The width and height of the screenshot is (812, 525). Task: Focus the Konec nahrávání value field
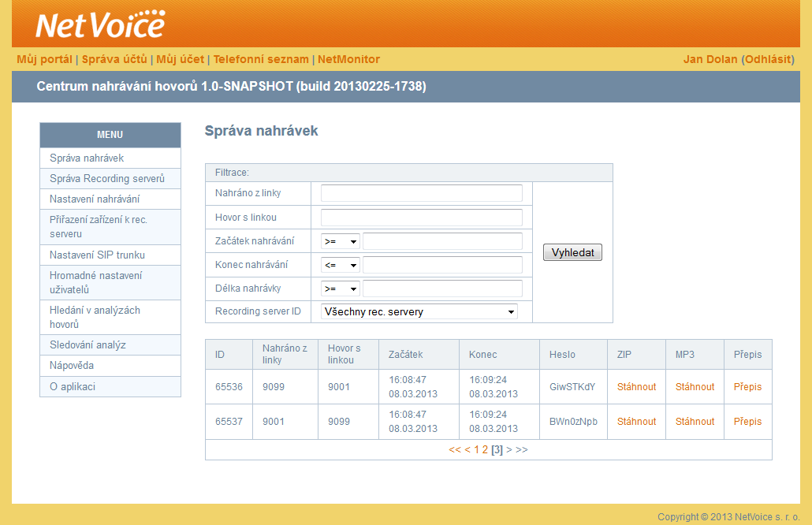pos(443,265)
